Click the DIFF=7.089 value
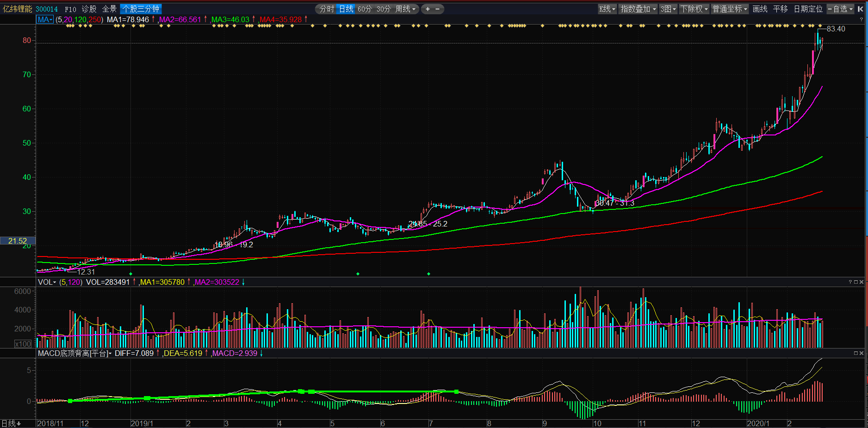Image resolution: width=868 pixels, height=428 pixels. point(134,353)
